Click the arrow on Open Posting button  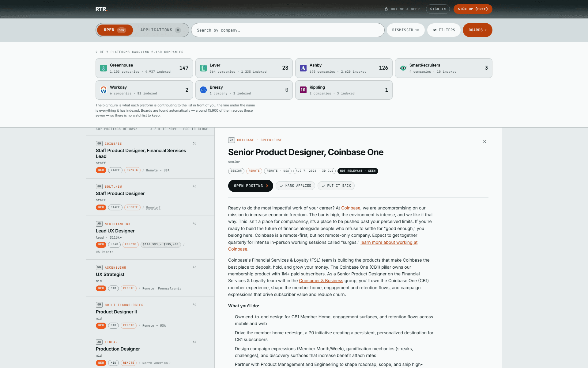pos(267,186)
